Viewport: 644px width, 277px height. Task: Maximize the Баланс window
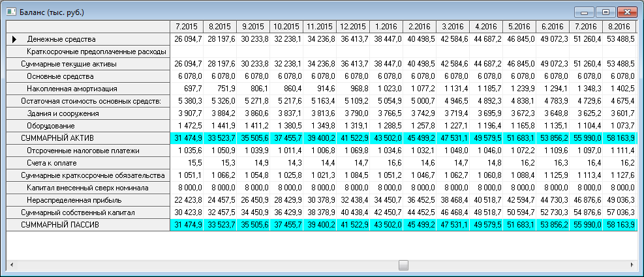[x=606, y=12]
